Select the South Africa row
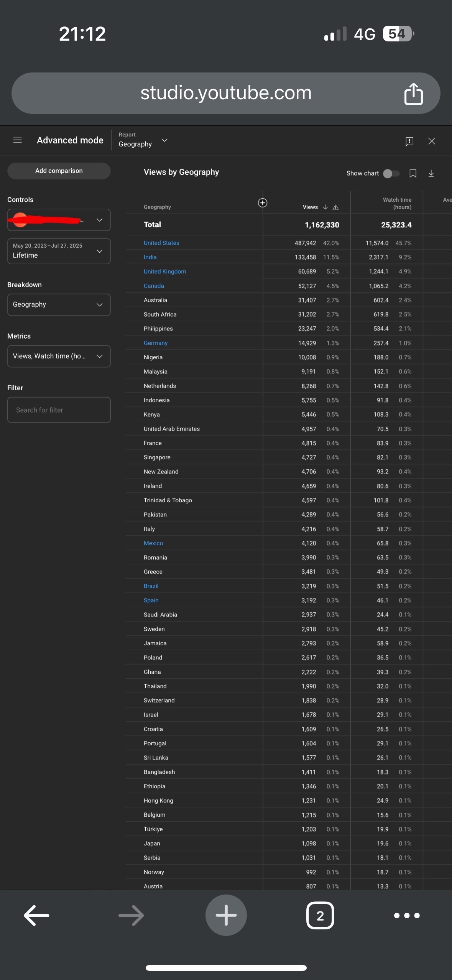This screenshot has height=980, width=452. click(288, 314)
